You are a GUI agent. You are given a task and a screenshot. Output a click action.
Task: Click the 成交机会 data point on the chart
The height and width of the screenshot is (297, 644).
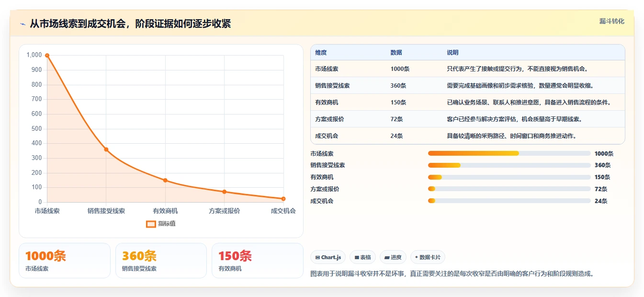[283, 199]
